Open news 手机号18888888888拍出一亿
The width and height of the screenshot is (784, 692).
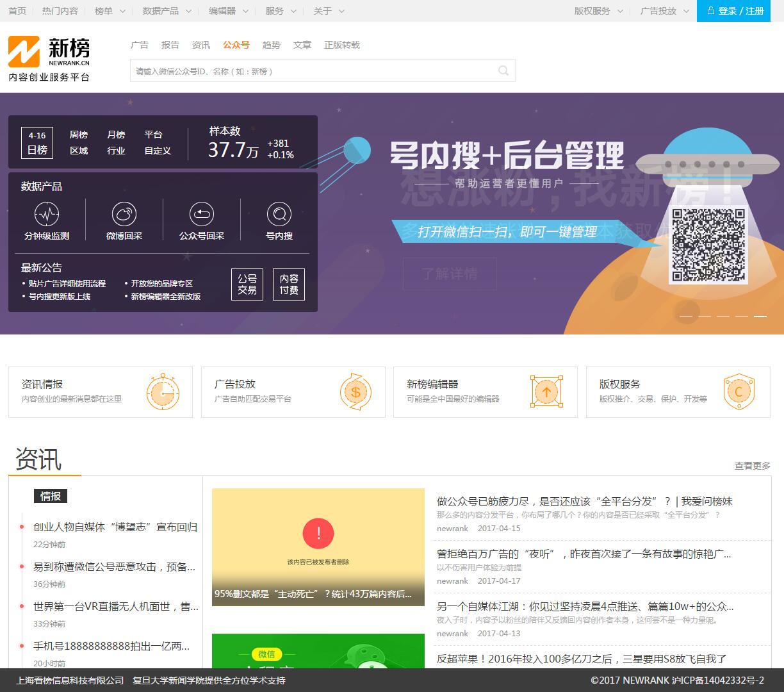click(x=111, y=646)
